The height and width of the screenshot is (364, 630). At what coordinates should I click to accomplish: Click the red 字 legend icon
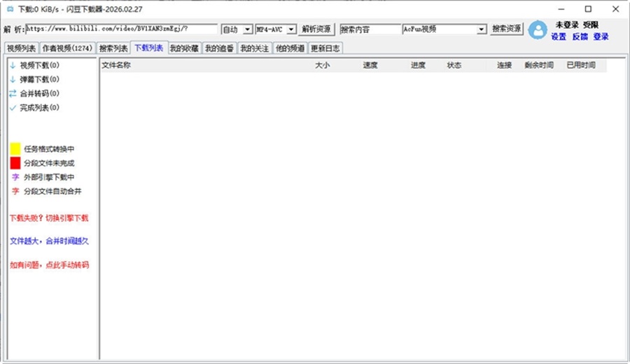click(15, 191)
